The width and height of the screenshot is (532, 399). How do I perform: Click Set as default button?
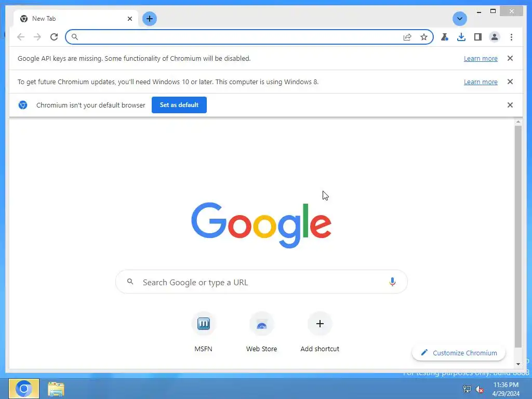(179, 105)
